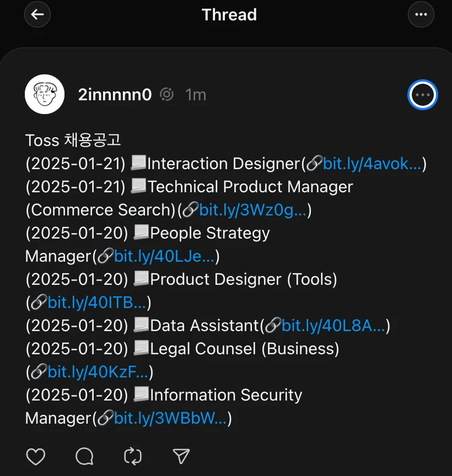Viewport: 452px width, 476px height.
Task: Share the post with the paper plane icon
Action: [x=181, y=456]
